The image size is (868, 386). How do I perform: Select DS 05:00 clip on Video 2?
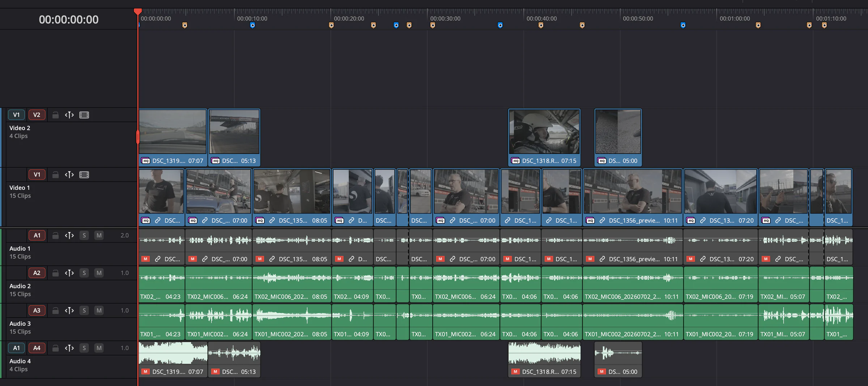point(618,137)
